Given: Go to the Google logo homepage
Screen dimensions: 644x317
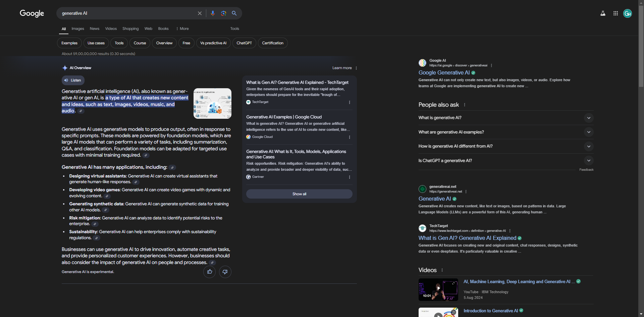Looking at the screenshot, I should pyautogui.click(x=32, y=13).
